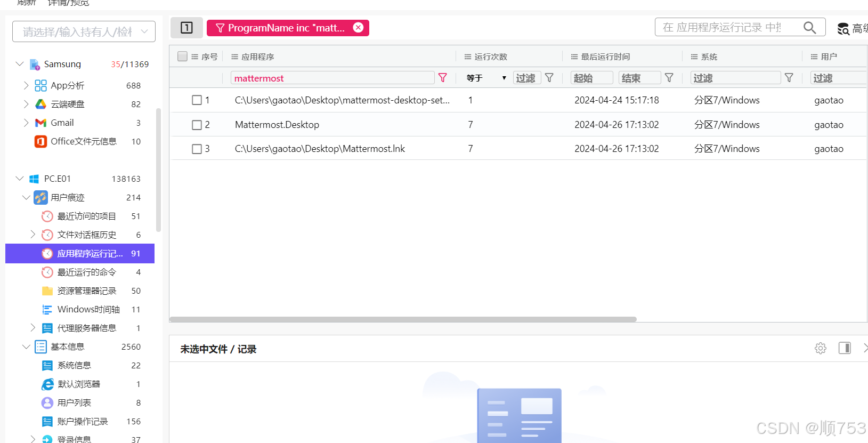Screen dimensions: 868x443
Task: Click the horizontal scrollbar under the table
Action: (403, 319)
